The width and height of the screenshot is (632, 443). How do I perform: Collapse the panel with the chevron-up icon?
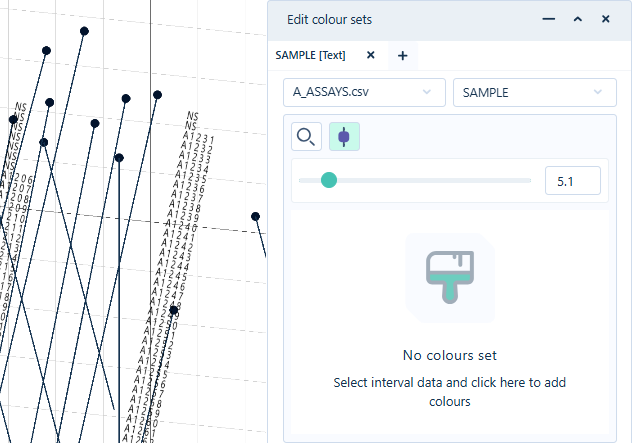tap(577, 19)
